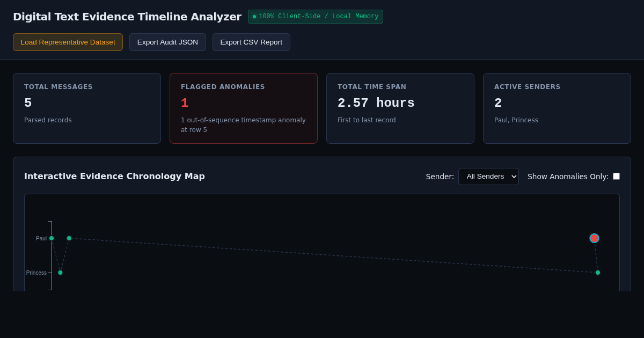The image size is (644, 338).
Task: Select the first green Paul message dot
Action: (x=52, y=238)
